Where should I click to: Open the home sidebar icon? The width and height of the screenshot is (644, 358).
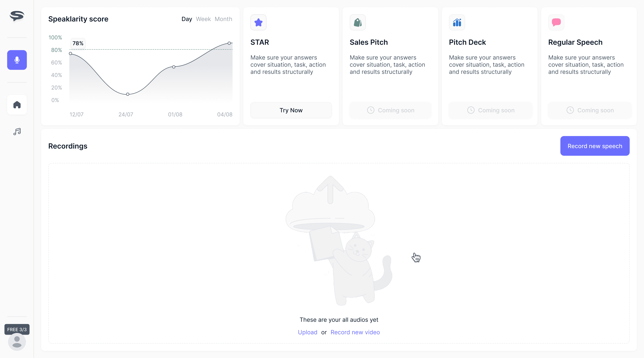(17, 105)
